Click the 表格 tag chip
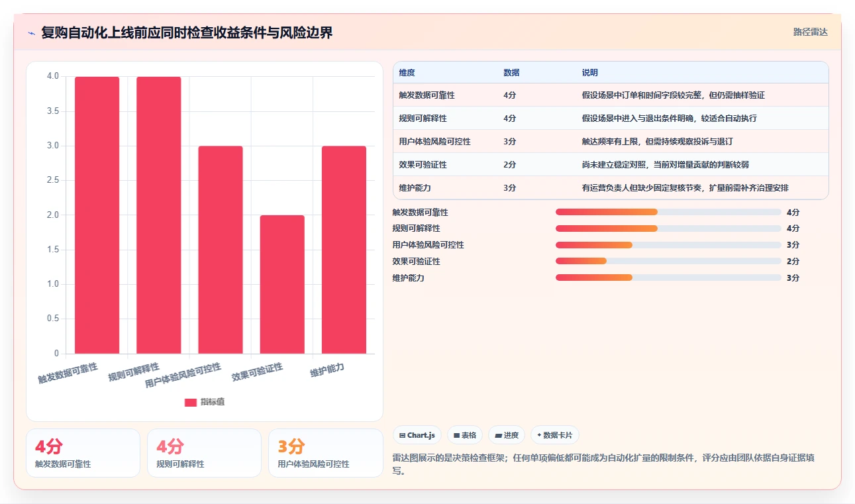The width and height of the screenshot is (855, 504). coord(465,435)
